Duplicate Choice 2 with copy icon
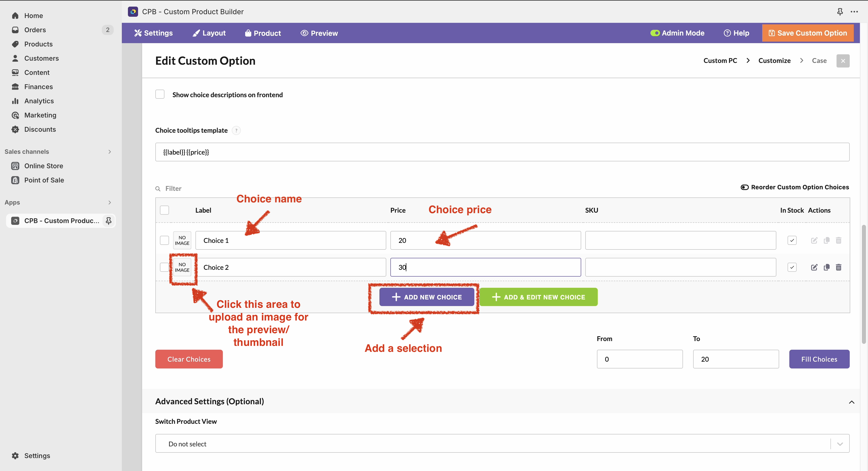868x471 pixels. click(x=827, y=267)
